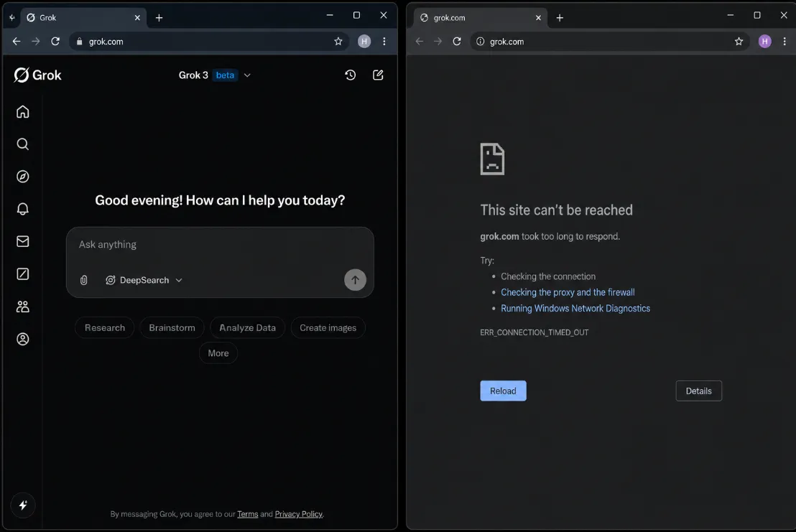The width and height of the screenshot is (796, 532).
Task: Open the Privacy Policy link
Action: (299, 514)
